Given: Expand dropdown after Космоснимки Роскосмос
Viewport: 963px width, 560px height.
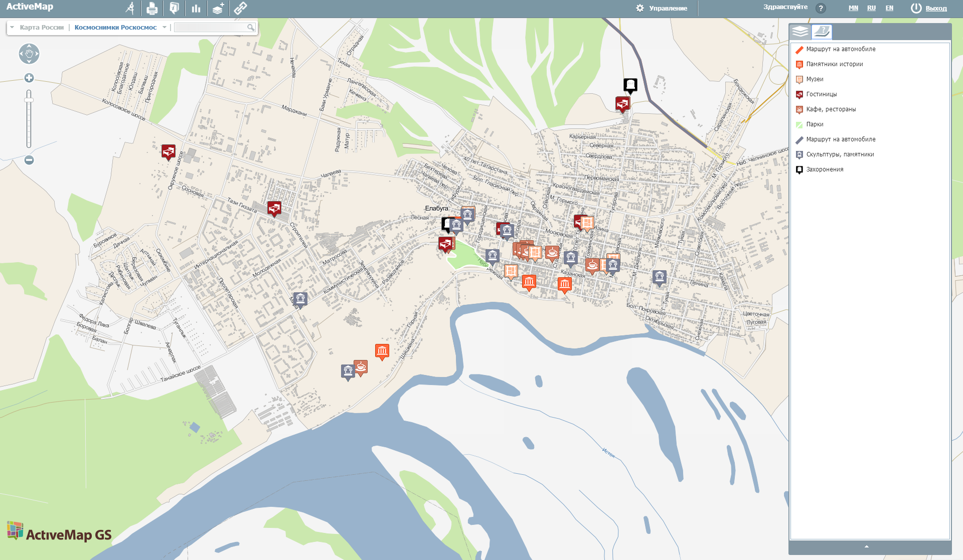Looking at the screenshot, I should (x=165, y=28).
